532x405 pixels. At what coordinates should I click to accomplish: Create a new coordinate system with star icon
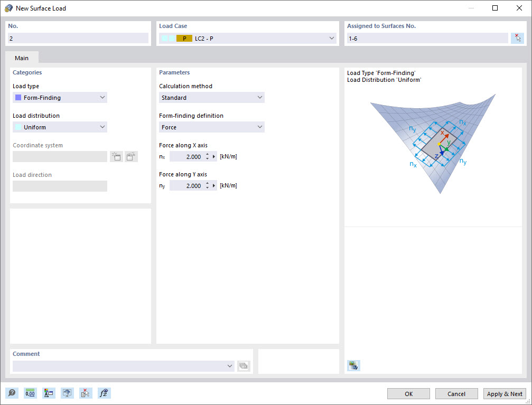(x=116, y=156)
